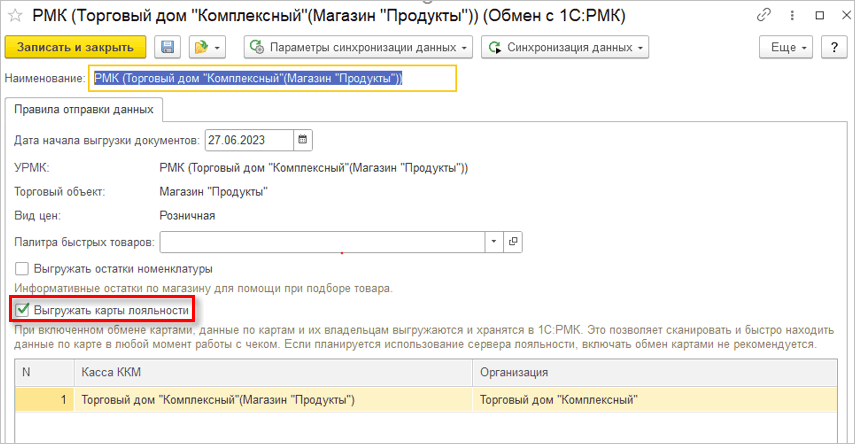This screenshot has height=444, width=855.
Task: Open the selected quick goods palette item
Action: [513, 242]
